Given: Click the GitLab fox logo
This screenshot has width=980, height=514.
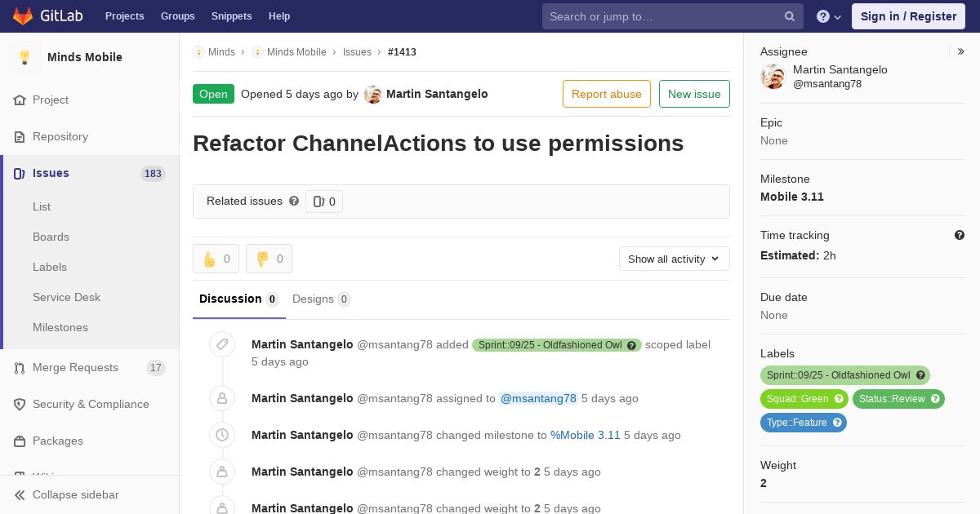Looking at the screenshot, I should click(24, 16).
